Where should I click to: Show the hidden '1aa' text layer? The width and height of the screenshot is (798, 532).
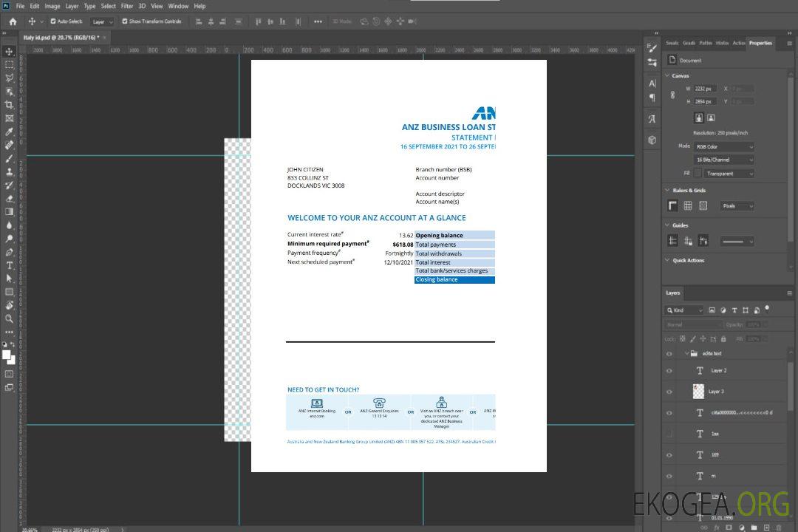point(669,434)
